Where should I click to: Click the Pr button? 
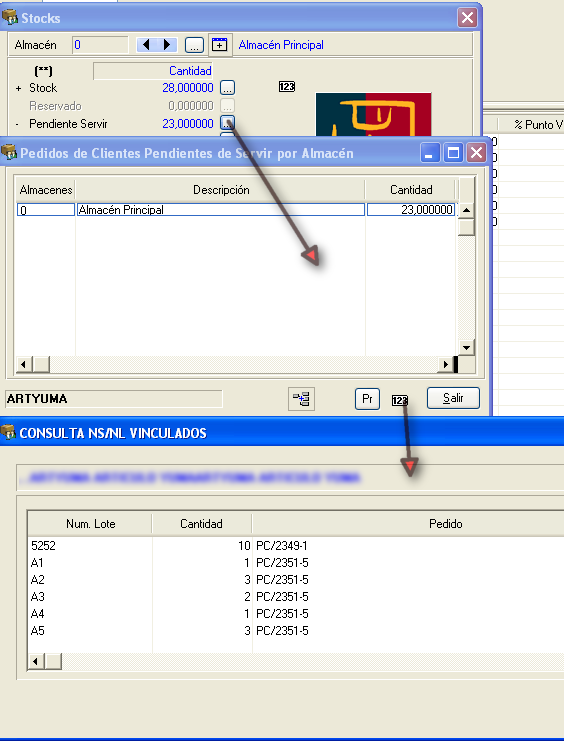coord(367,399)
